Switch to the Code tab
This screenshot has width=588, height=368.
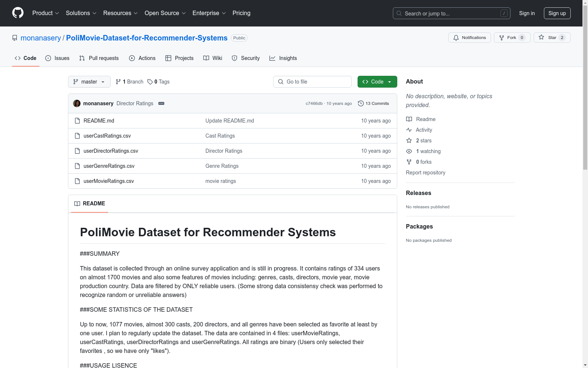[x=25, y=58]
